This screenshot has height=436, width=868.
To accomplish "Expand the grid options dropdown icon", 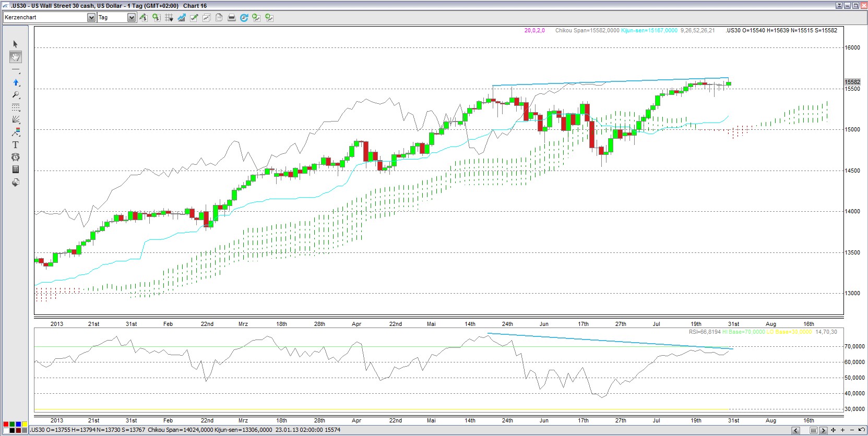I will pyautogui.click(x=169, y=18).
